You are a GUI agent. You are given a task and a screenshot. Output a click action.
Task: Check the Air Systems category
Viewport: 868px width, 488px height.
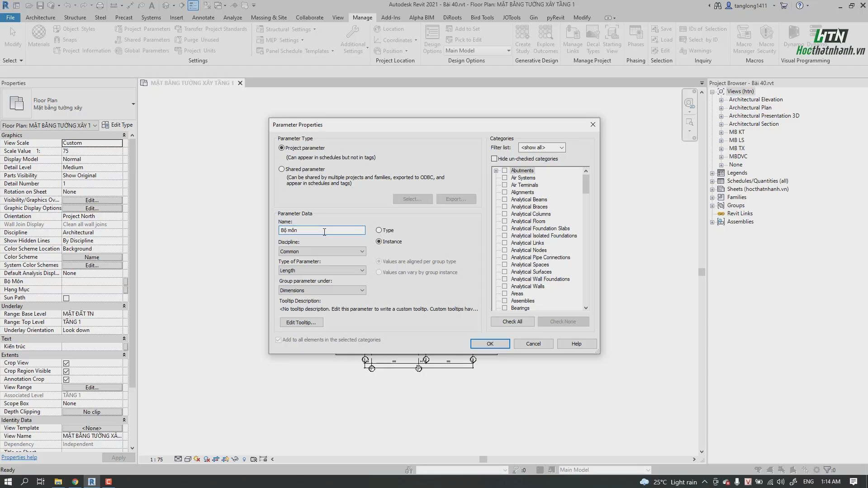click(505, 178)
